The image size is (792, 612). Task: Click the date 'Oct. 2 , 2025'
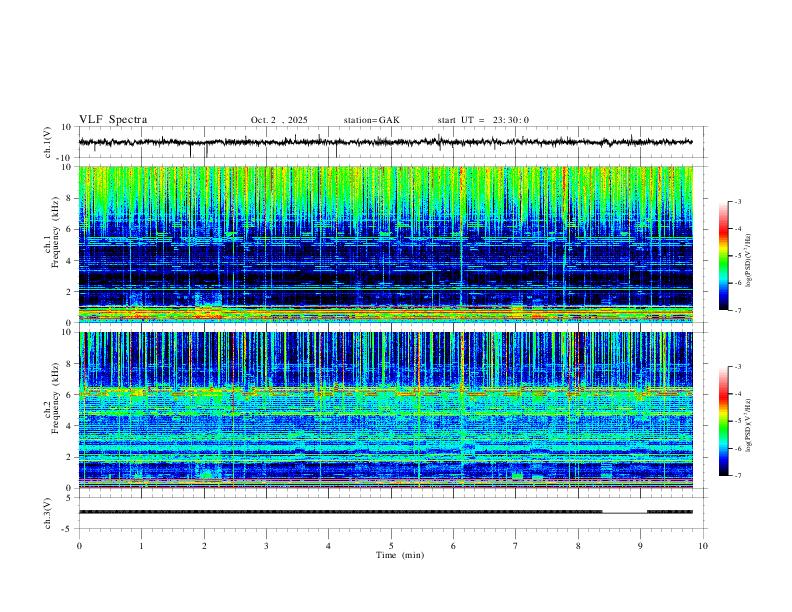279,120
